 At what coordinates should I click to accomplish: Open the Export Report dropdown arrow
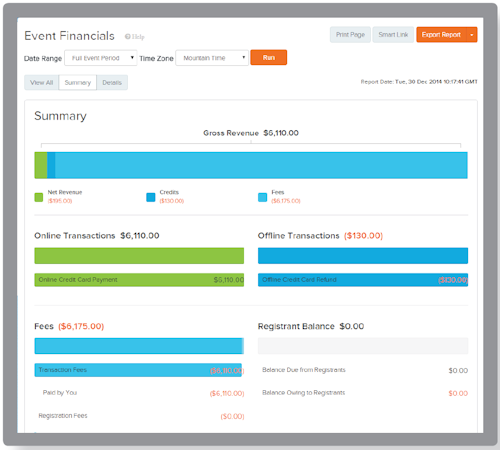[x=472, y=35]
